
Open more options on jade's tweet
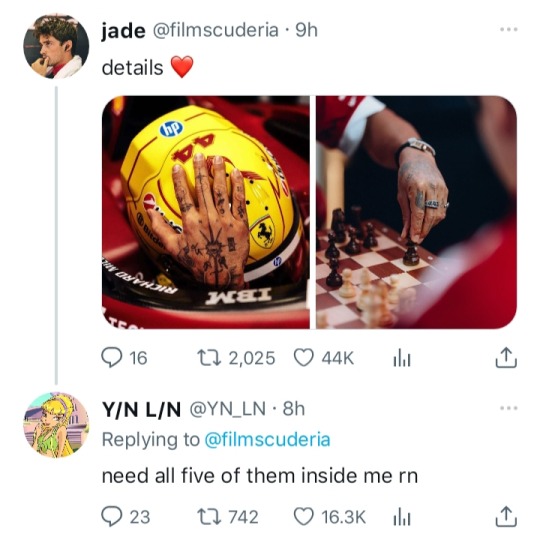pyautogui.click(x=508, y=30)
